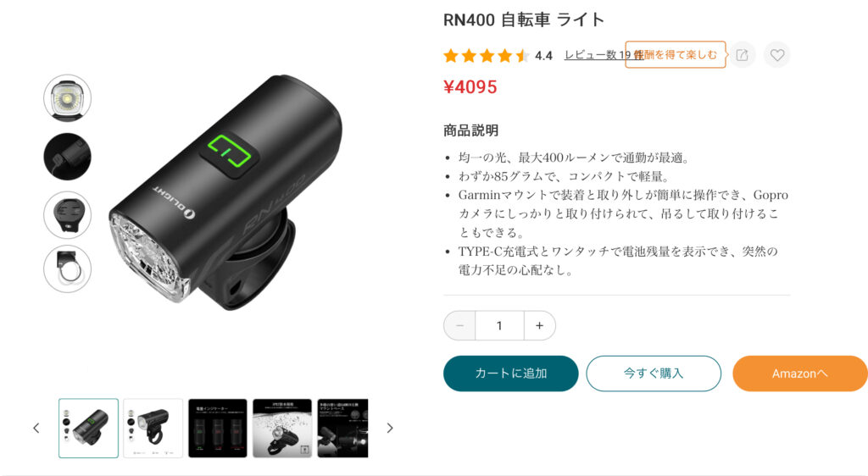Decrease the quantity with the minus button
This screenshot has width=868, height=476.
click(459, 325)
